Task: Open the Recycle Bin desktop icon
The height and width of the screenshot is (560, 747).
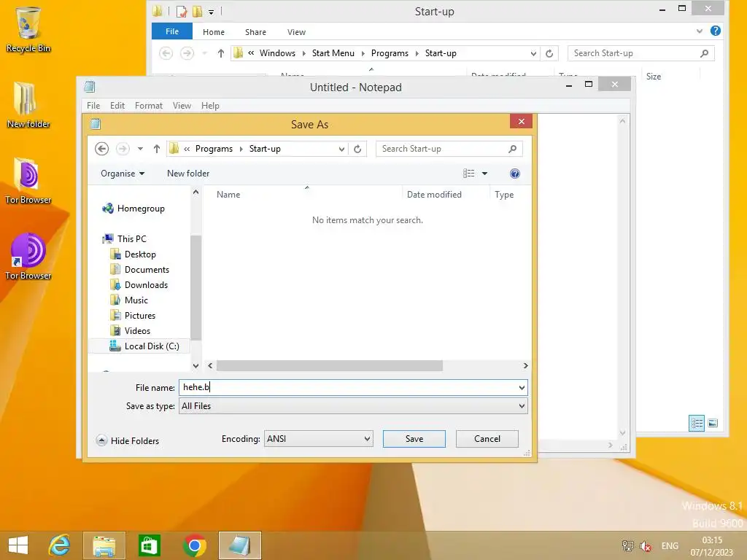Action: pos(28,29)
